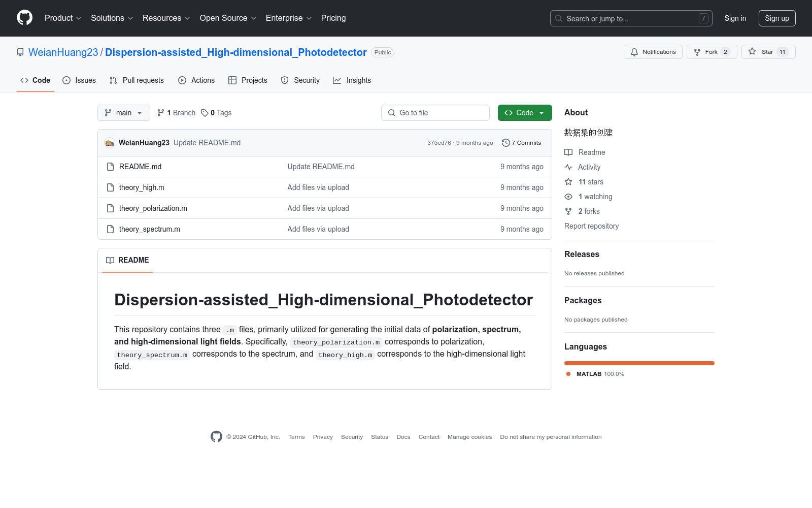Expand the Solutions menu

tap(112, 18)
